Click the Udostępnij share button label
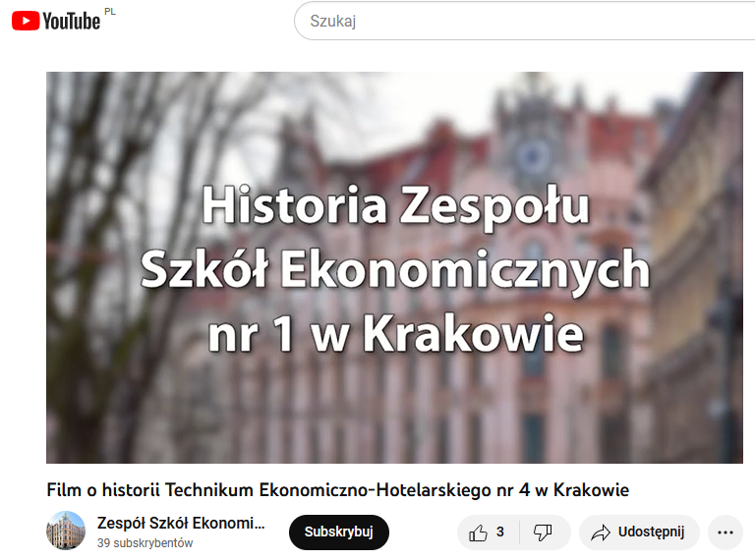This screenshot has width=755, height=560. [x=651, y=532]
